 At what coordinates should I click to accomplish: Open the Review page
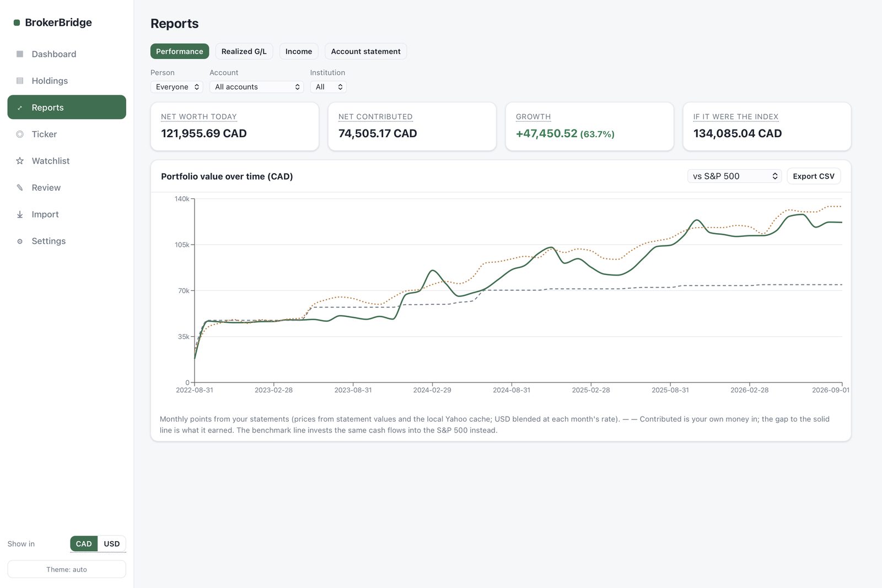(x=67, y=187)
